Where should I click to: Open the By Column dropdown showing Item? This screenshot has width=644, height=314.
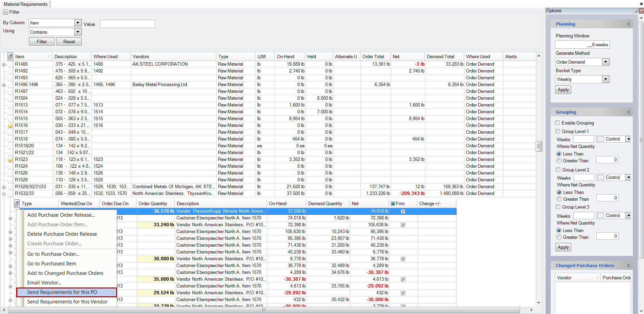(78, 23)
